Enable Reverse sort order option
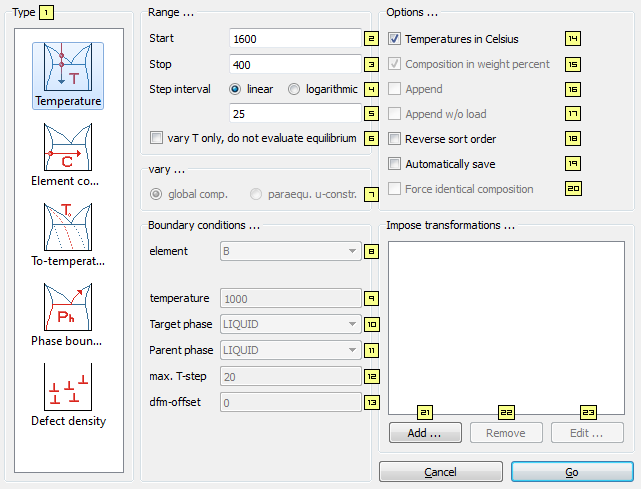Screen dimensions: 641x489 [396, 139]
